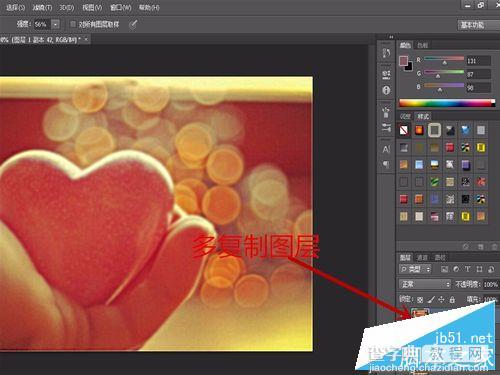Open the blend mode 'Normal' dropdown
Viewport: 500px width, 375px height.
tap(425, 284)
